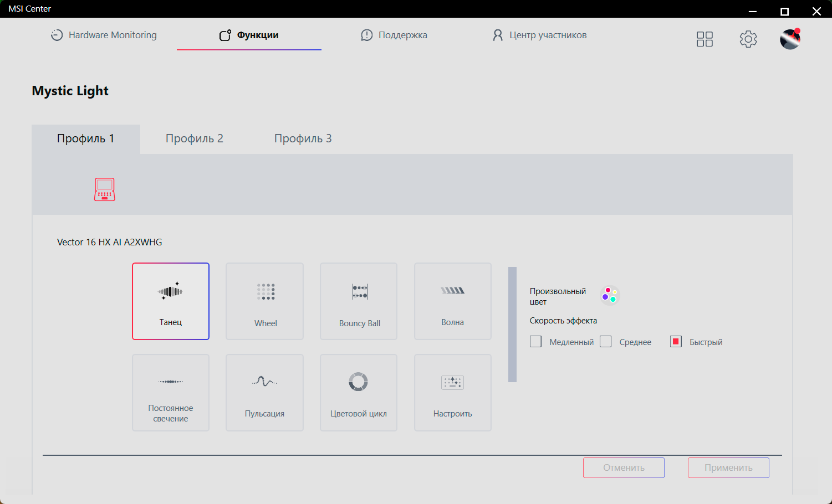
Task: Click the effects list vertical scrollbar
Action: [x=512, y=325]
